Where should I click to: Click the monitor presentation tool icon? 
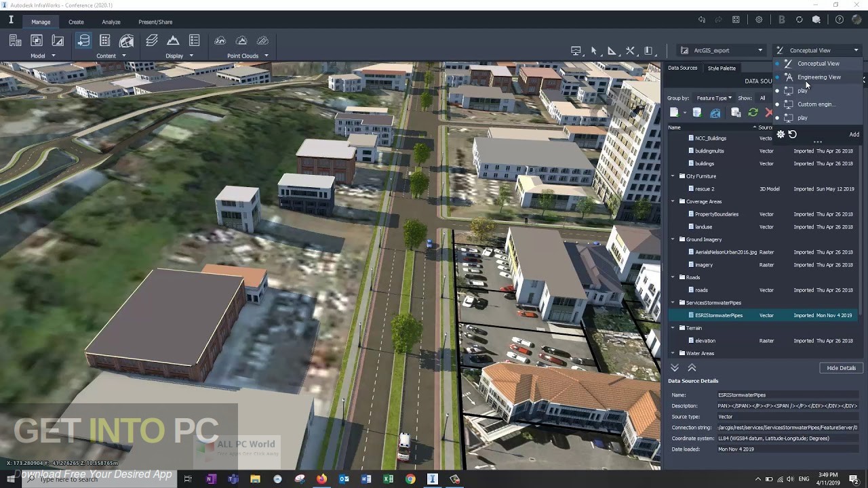click(576, 51)
